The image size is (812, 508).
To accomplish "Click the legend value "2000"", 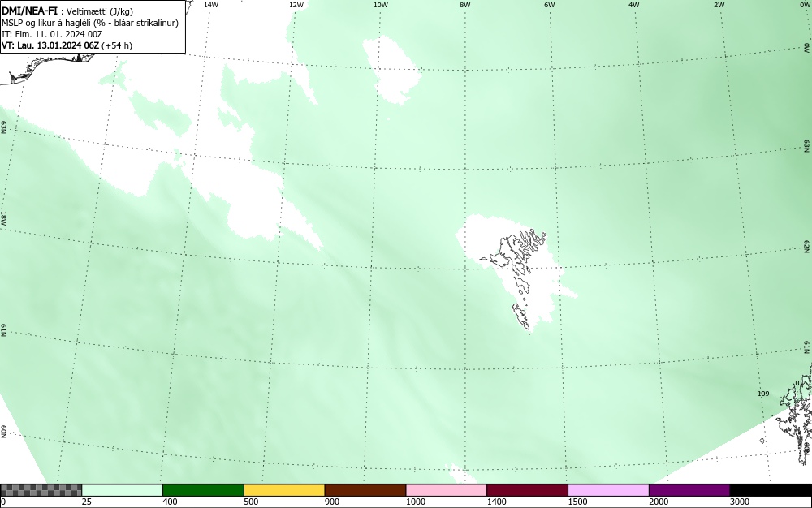I will pyautogui.click(x=659, y=502).
